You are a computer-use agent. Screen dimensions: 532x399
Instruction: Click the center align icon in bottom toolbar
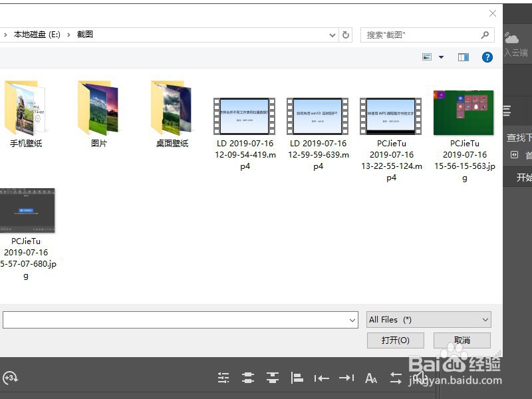[248, 378]
